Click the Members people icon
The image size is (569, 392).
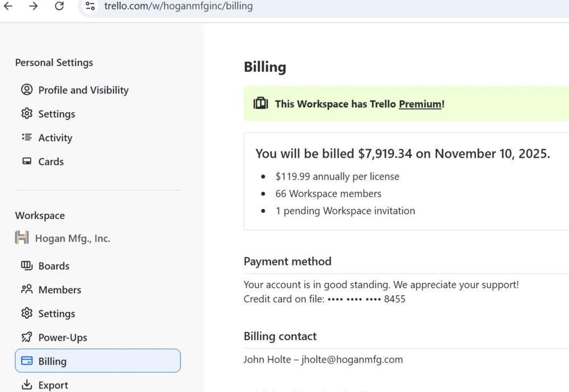click(x=27, y=289)
